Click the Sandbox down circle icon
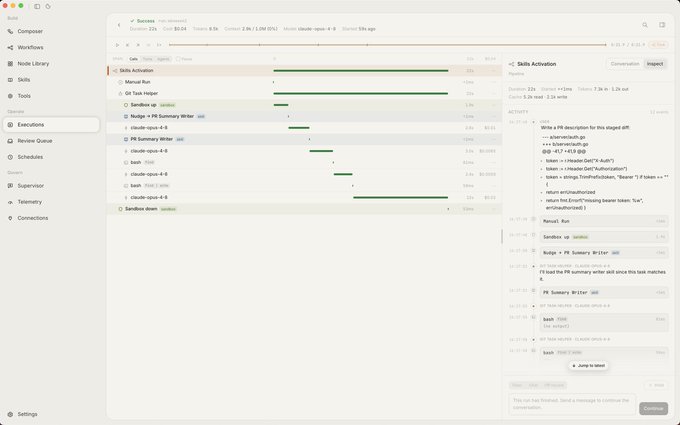Image resolution: width=680 pixels, height=425 pixels. click(x=121, y=209)
